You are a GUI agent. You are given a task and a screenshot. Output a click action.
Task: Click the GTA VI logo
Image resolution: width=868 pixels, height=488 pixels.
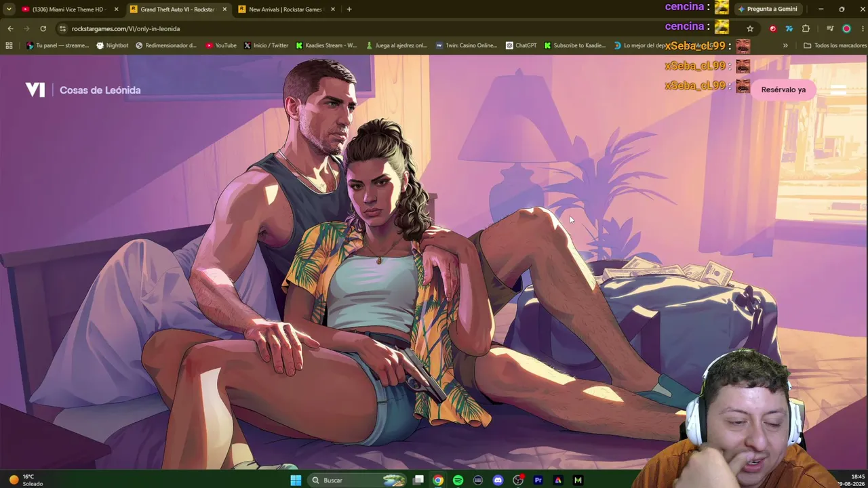(35, 89)
